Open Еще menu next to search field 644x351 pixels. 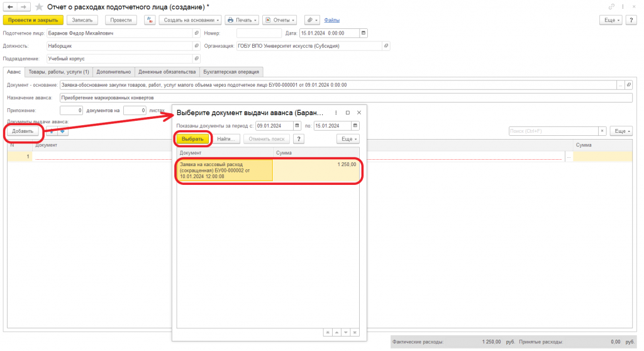[621, 131]
